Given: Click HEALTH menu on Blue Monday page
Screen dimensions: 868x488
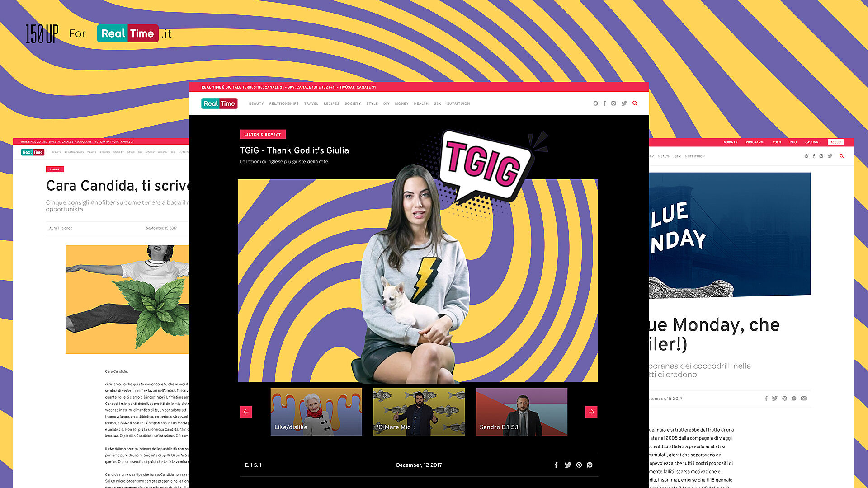Looking at the screenshot, I should 664,156.
